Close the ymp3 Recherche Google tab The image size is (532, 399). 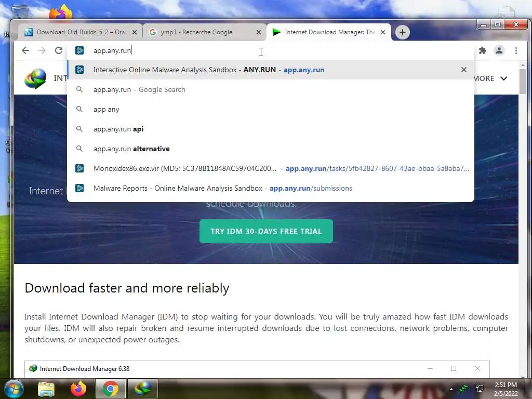click(x=259, y=32)
